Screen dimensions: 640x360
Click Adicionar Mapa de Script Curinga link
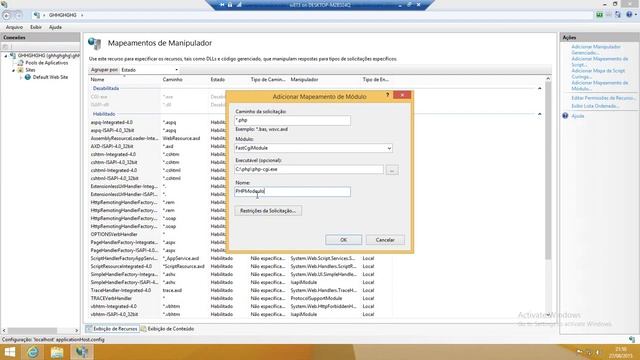click(x=598, y=73)
